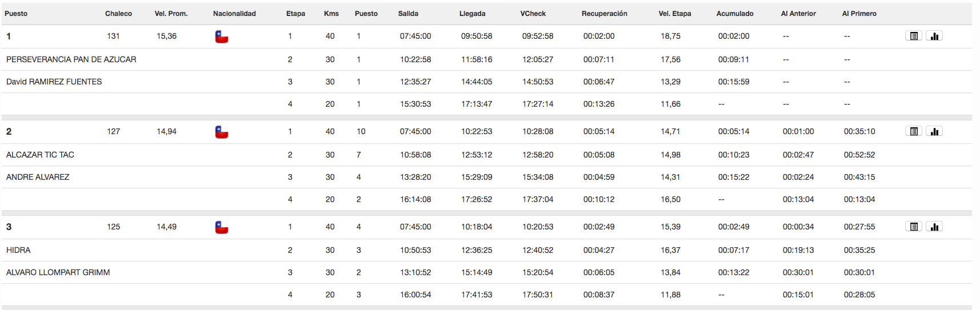Click the Al Primero column header
This screenshot has height=310, width=980.
(x=859, y=14)
